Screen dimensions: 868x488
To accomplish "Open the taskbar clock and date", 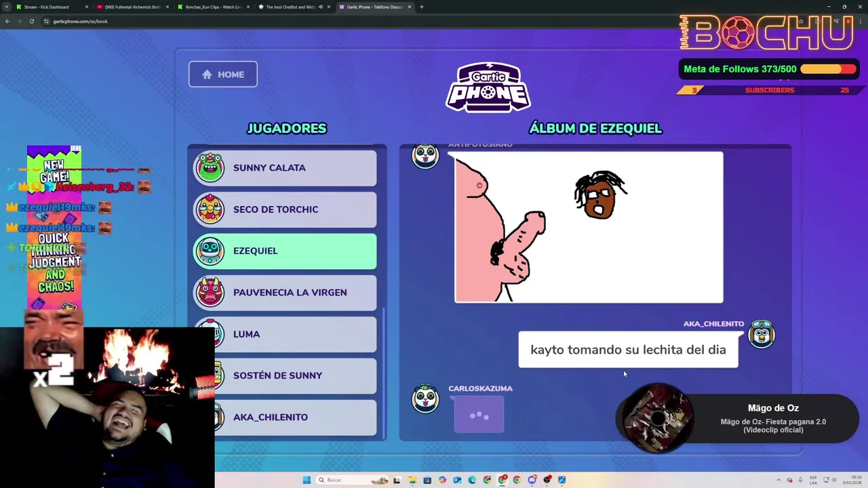I will click(853, 480).
